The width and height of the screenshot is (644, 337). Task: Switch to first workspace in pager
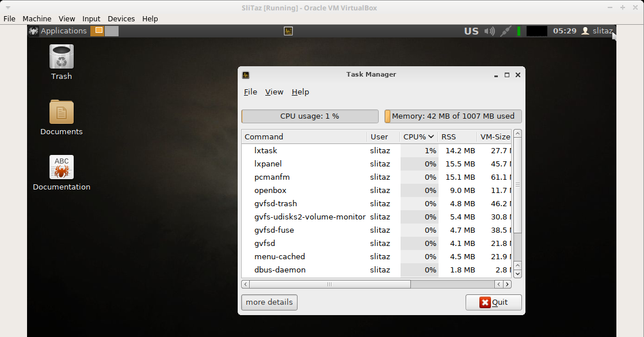(x=97, y=31)
